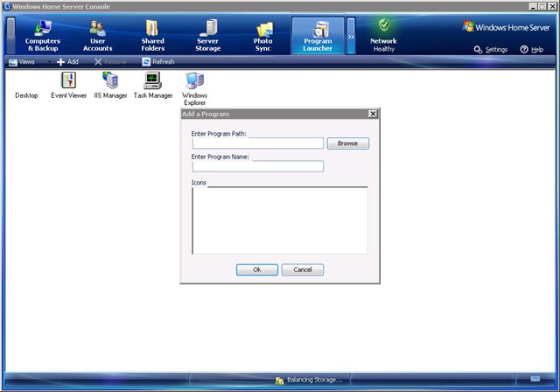Click the Add toolbar button
560x392 pixels.
point(68,62)
